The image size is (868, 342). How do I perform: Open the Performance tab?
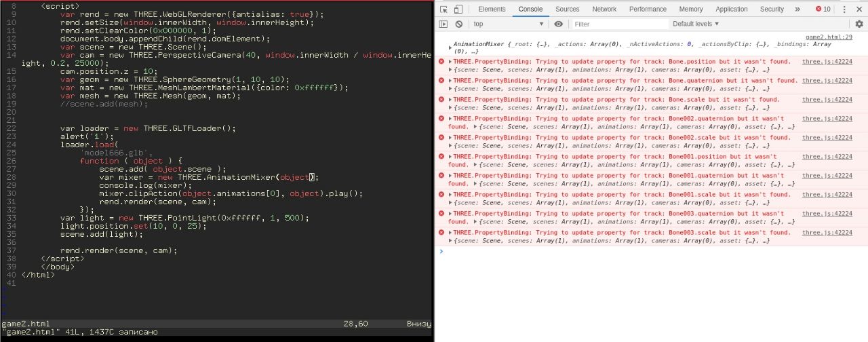648,9
